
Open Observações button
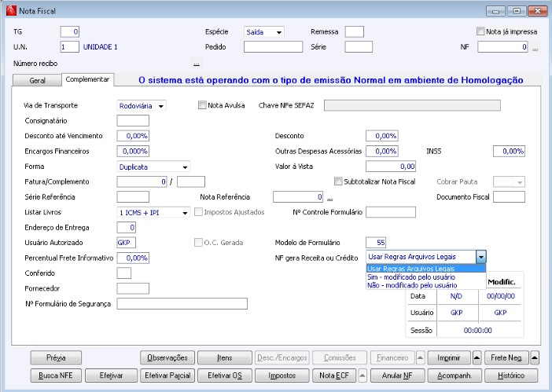pyautogui.click(x=167, y=358)
